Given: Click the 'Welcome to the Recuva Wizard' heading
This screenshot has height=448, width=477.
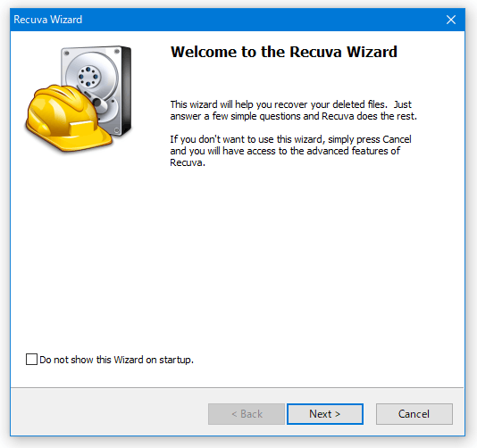Looking at the screenshot, I should pyautogui.click(x=283, y=52).
